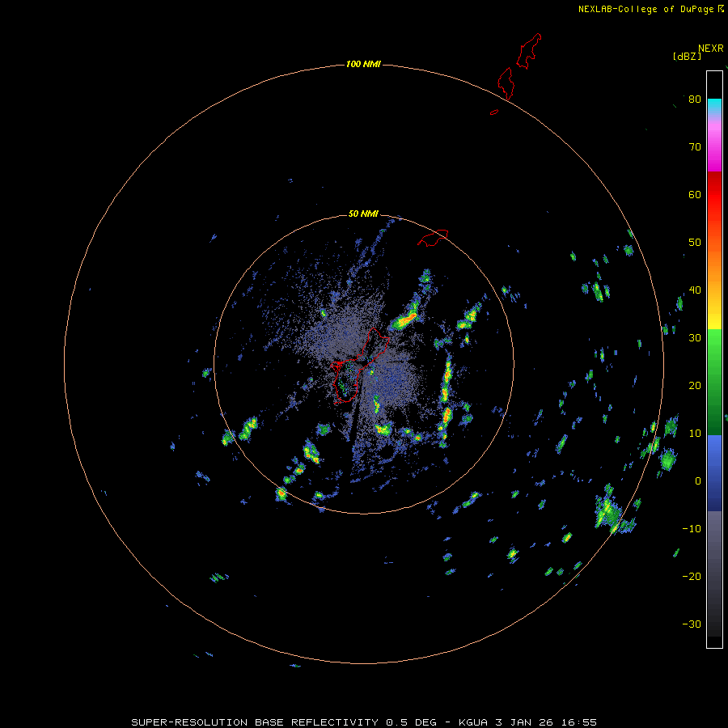This screenshot has height=728, width=728.
Task: Click the 60 value on the dBZ scale
Action: pos(695,194)
